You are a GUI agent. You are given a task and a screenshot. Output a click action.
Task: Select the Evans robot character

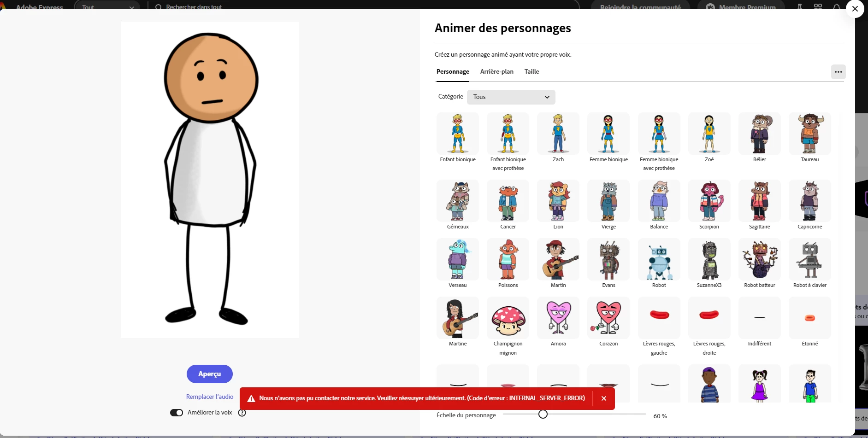point(608,259)
